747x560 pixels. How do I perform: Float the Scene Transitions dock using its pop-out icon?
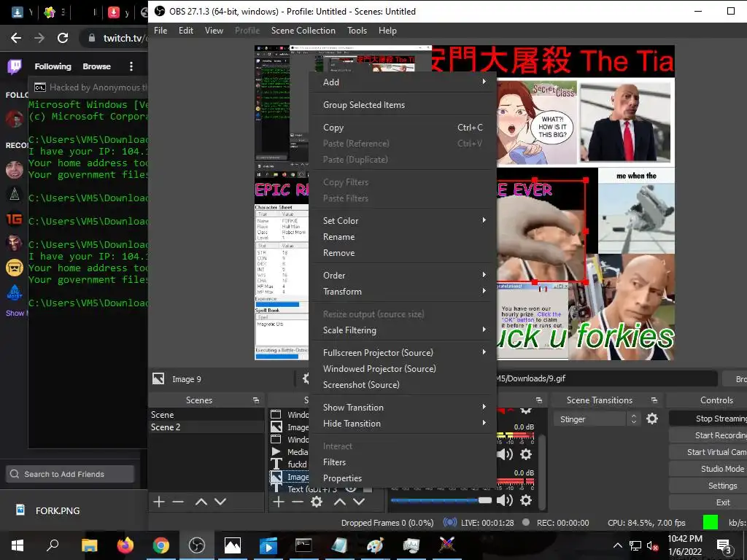(x=654, y=400)
